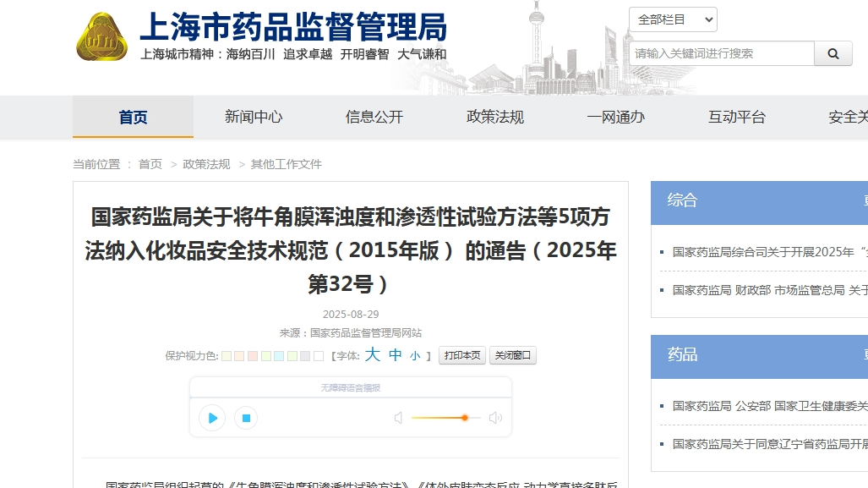Click the keyword search input field
The height and width of the screenshot is (488, 868).
point(721,53)
